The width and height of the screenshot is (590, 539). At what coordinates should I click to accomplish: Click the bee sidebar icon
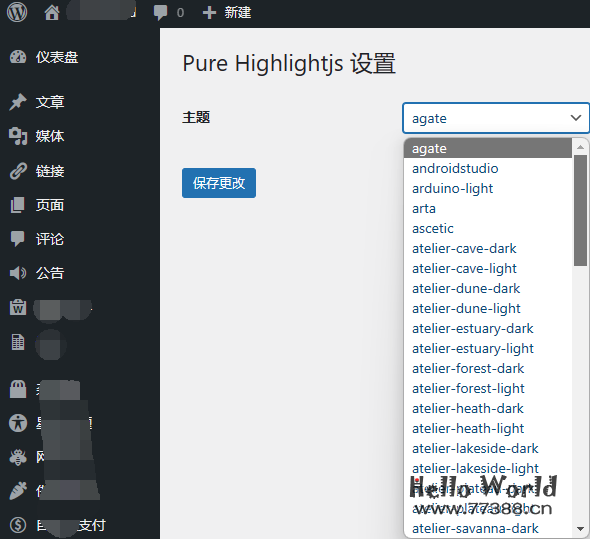coord(18,457)
